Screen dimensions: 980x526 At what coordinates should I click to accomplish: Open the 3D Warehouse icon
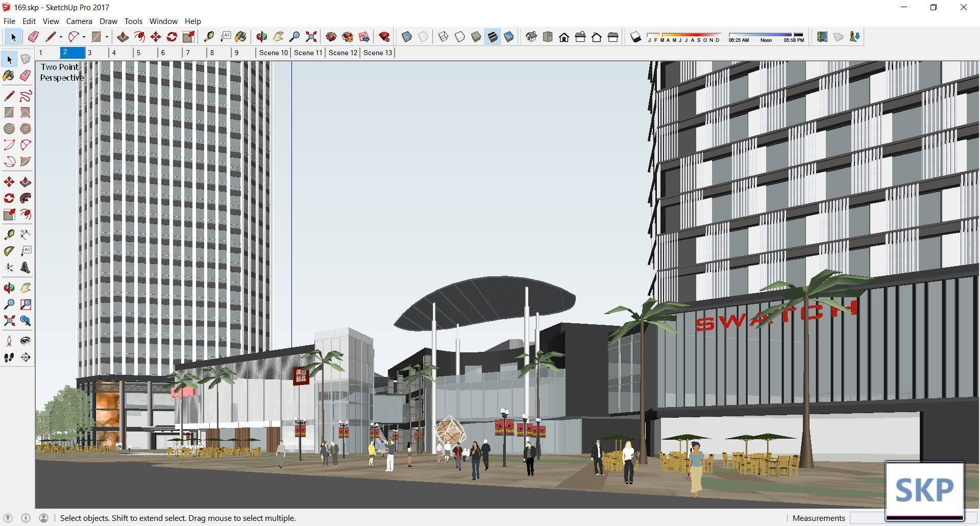click(331, 37)
